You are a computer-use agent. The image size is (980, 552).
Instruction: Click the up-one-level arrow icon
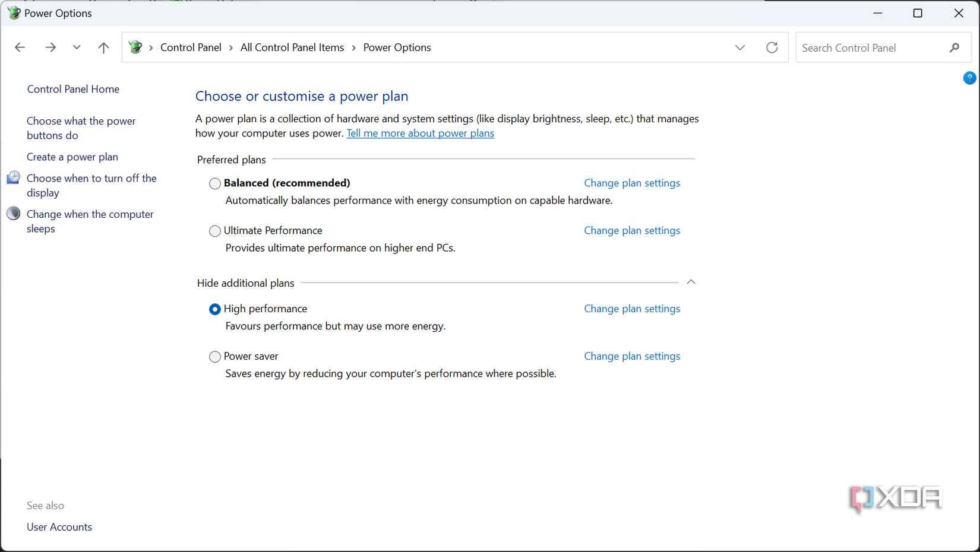pos(103,47)
